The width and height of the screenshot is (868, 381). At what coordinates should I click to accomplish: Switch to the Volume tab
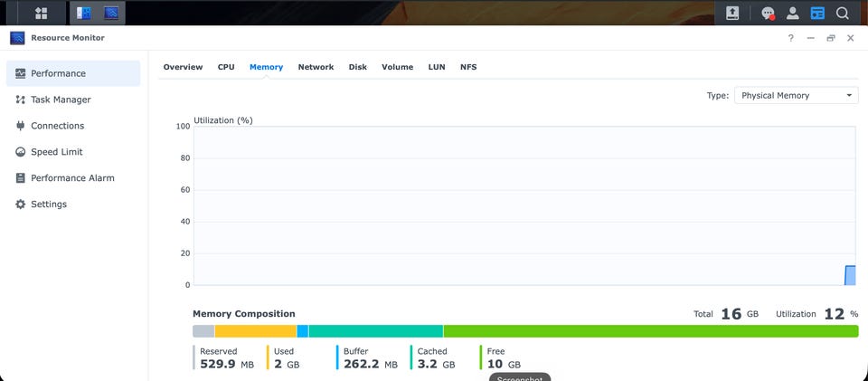point(398,67)
